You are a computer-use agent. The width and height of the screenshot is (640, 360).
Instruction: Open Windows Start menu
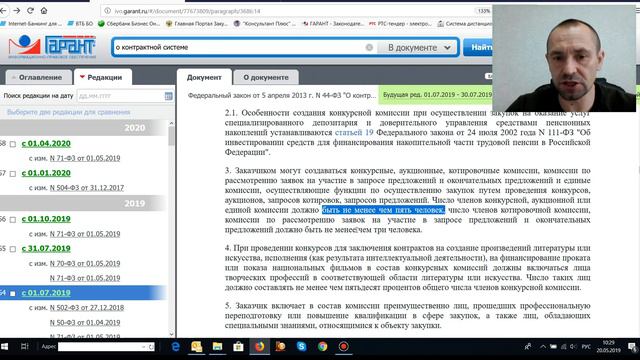click(5, 347)
